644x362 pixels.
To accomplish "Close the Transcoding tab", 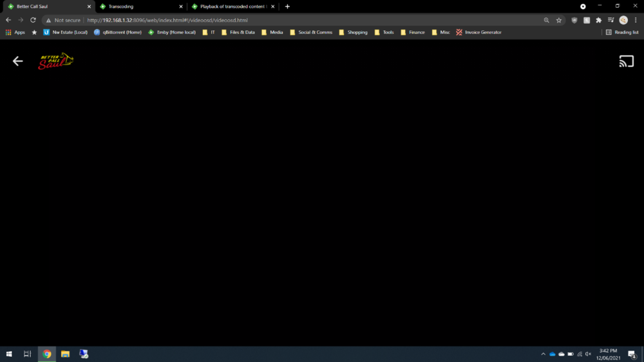I will coord(181,6).
